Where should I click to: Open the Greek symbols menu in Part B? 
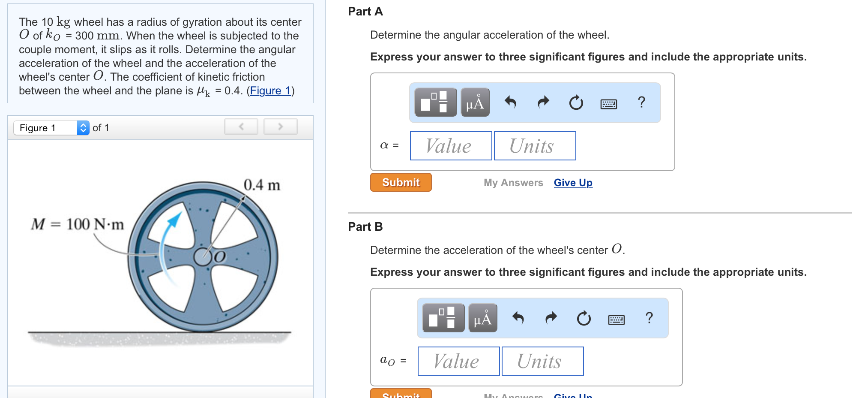point(483,318)
